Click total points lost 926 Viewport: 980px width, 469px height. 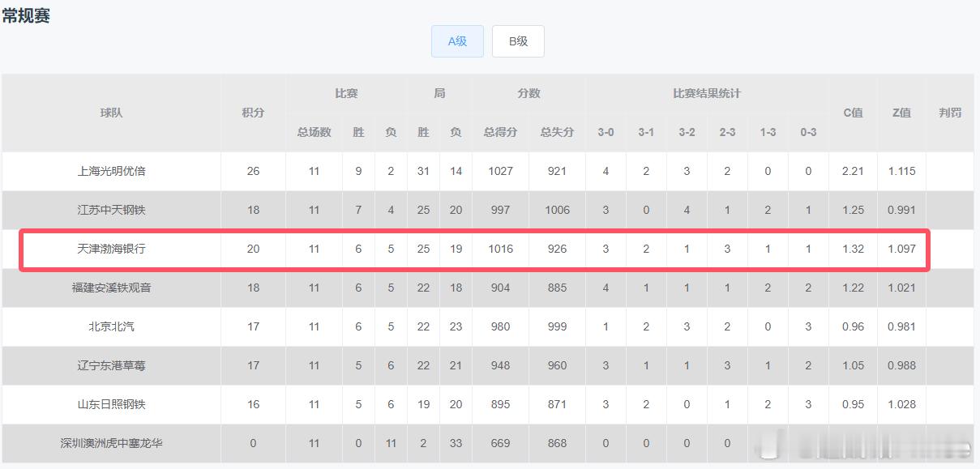pyautogui.click(x=557, y=249)
